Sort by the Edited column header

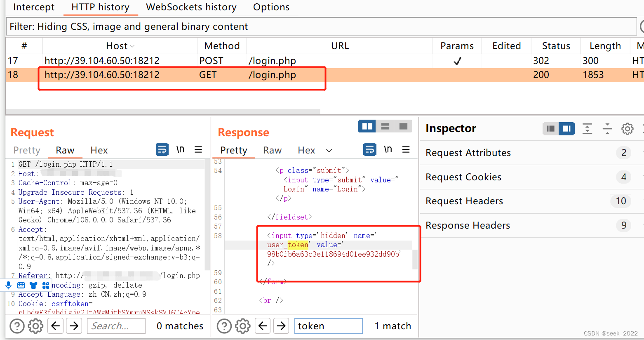tap(506, 46)
